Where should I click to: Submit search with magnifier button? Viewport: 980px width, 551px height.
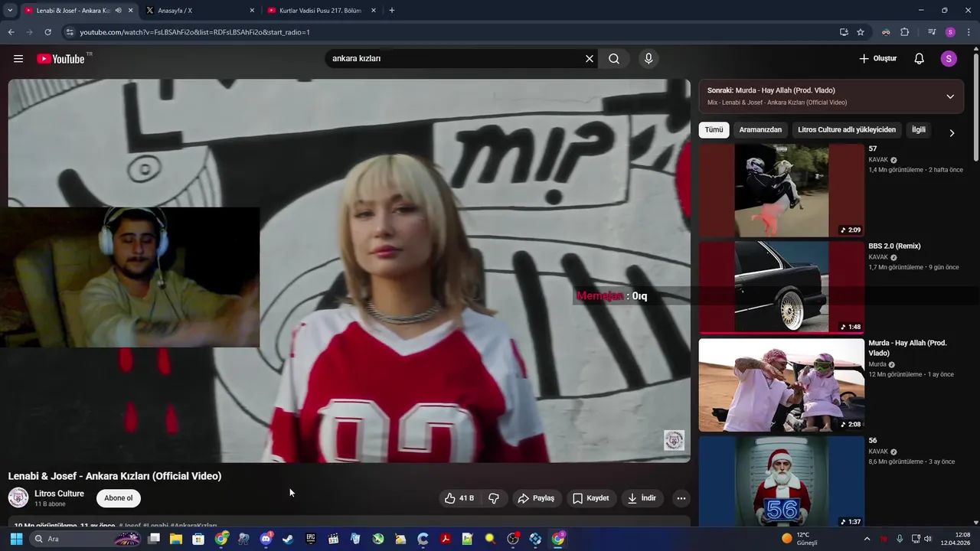point(614,59)
